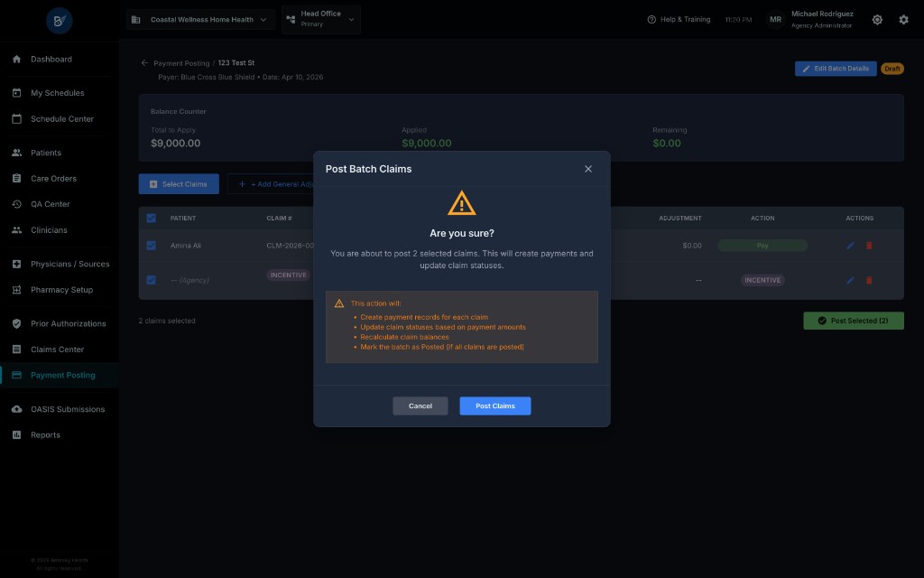Click the ADJUSTMENT column header
The height and width of the screenshot is (578, 924).
[x=680, y=219]
